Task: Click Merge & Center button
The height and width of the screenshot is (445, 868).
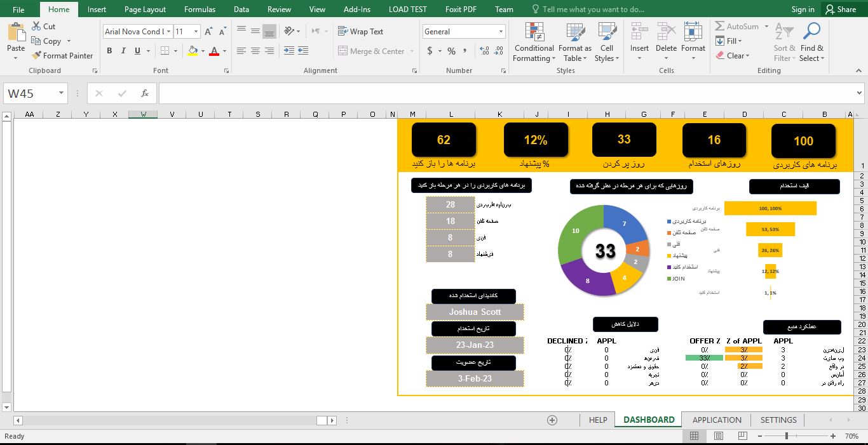Action: tap(372, 51)
